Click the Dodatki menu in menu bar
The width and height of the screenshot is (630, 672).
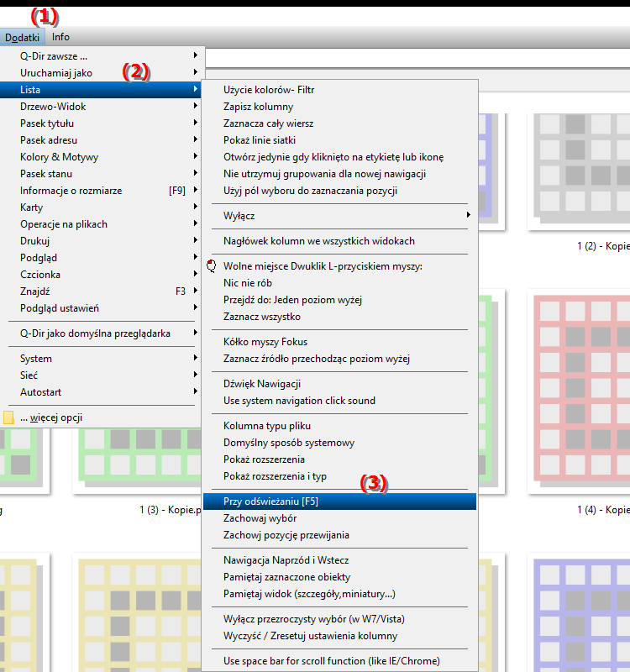point(22,37)
